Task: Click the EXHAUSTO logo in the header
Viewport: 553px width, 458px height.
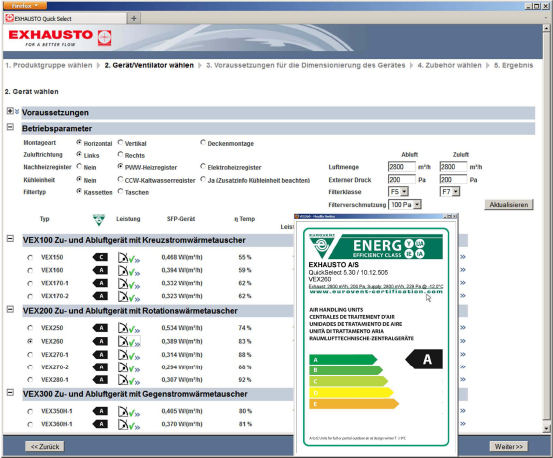Action: tap(59, 38)
